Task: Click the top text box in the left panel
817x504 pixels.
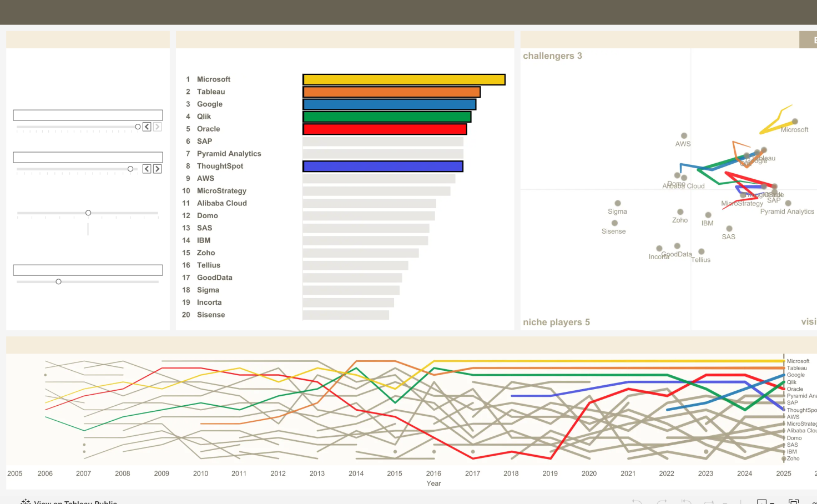Action: [x=88, y=115]
